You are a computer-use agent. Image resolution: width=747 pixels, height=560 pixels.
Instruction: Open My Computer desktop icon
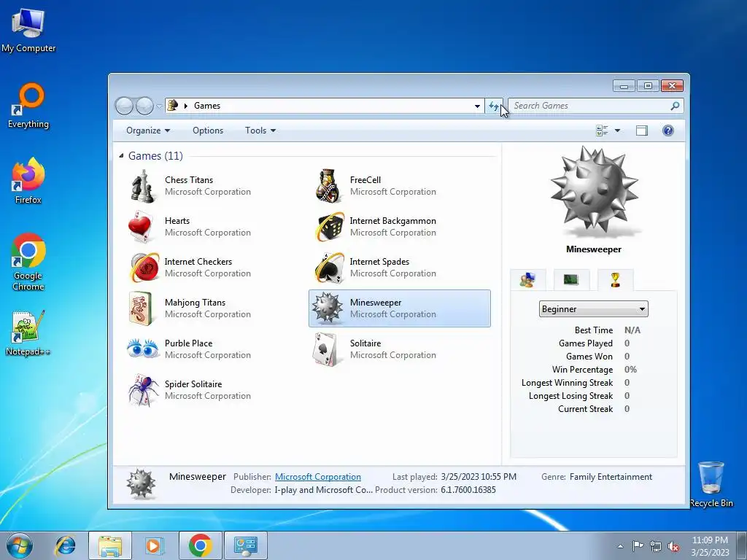point(28,31)
